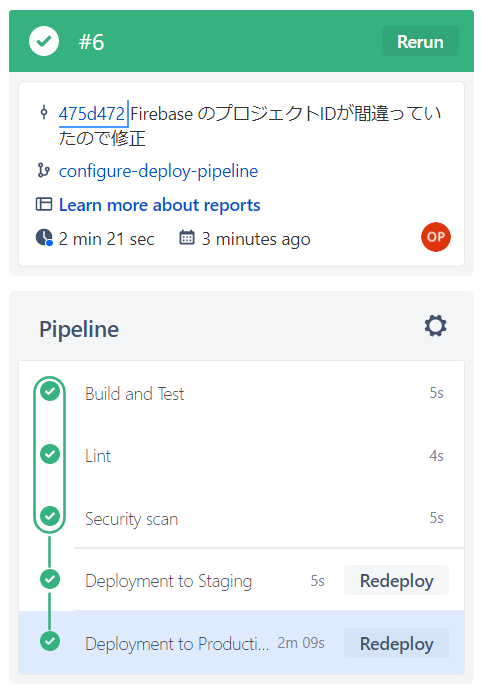The height and width of the screenshot is (686, 482).
Task: Click the Pipeline heading
Action: [x=79, y=329]
